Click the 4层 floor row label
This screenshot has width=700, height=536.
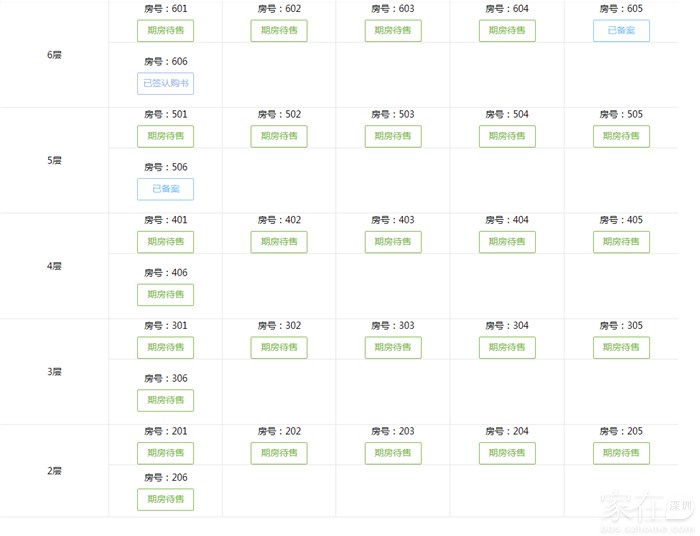[55, 266]
